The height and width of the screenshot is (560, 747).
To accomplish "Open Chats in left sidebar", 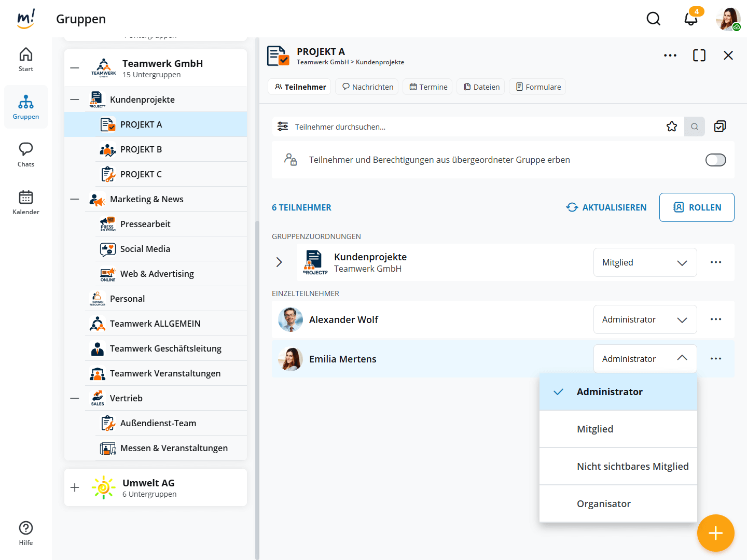I will pos(26,155).
